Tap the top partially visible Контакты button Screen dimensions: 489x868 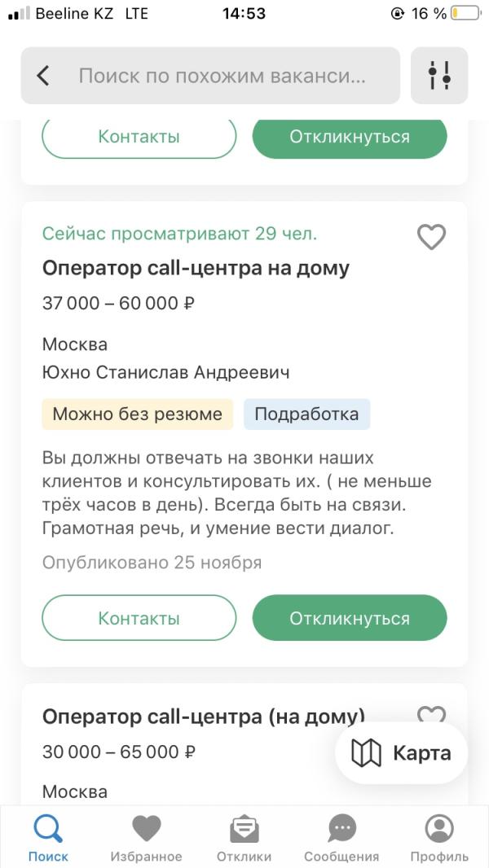tap(139, 138)
